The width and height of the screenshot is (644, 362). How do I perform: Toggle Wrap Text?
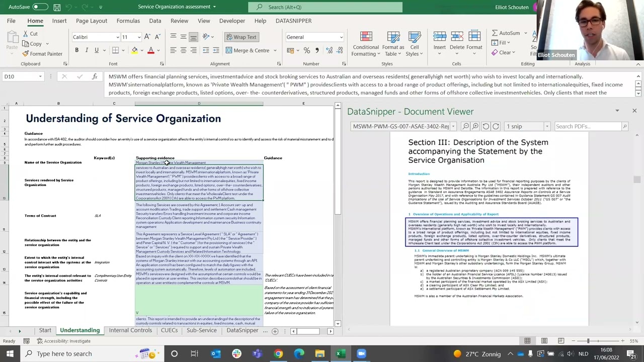tap(242, 37)
